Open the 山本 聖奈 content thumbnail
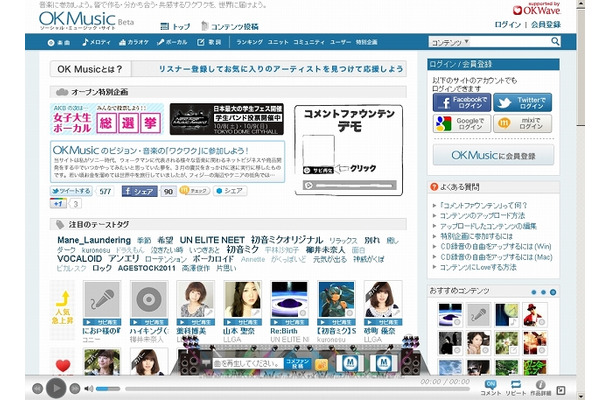This screenshot has height=400, width=610. pos(242,300)
